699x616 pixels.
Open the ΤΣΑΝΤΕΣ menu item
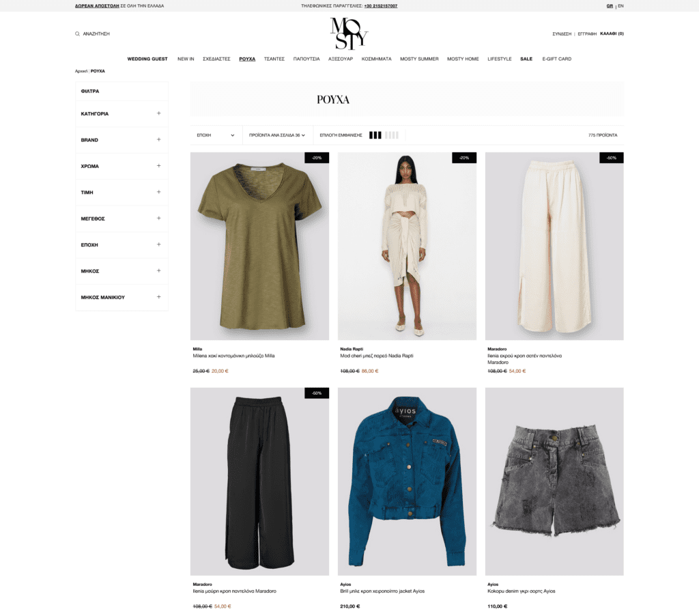pyautogui.click(x=274, y=59)
